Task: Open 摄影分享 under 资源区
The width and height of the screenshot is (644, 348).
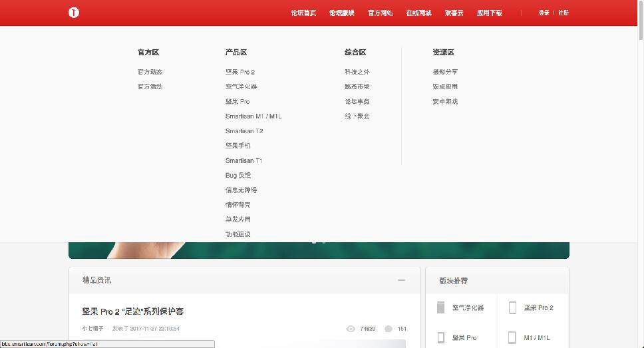Action: point(445,72)
